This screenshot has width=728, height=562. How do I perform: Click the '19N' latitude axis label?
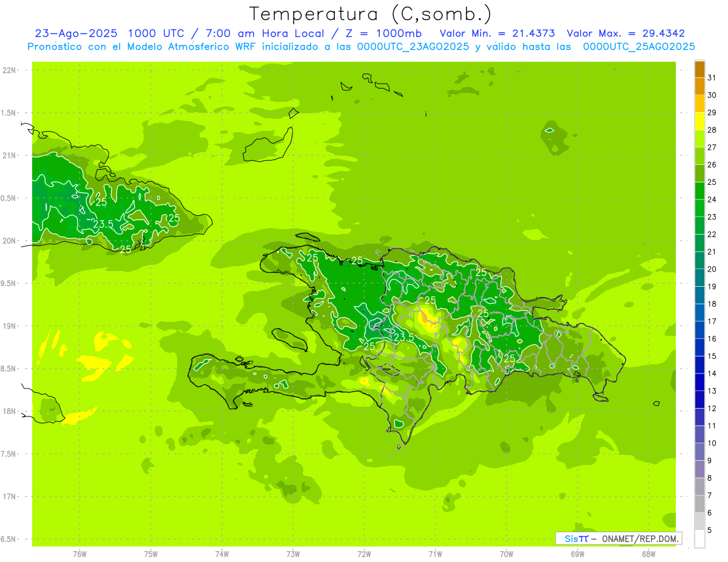[10, 326]
